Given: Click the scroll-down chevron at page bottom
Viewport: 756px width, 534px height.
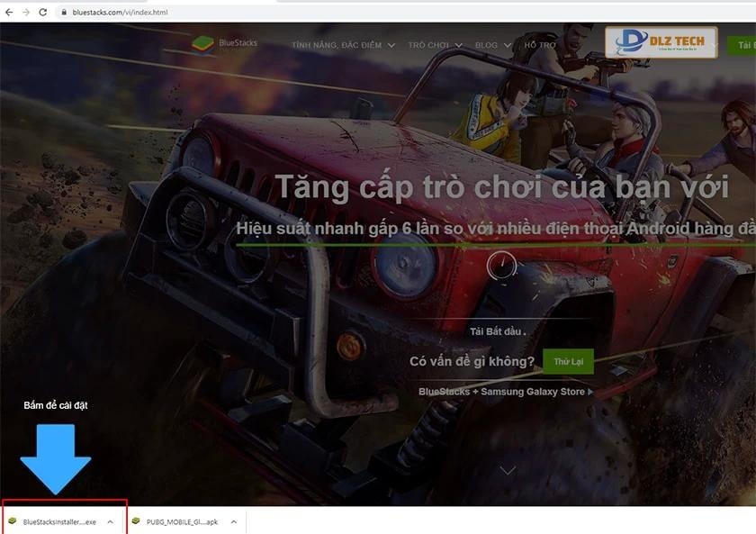Looking at the screenshot, I should (x=508, y=470).
